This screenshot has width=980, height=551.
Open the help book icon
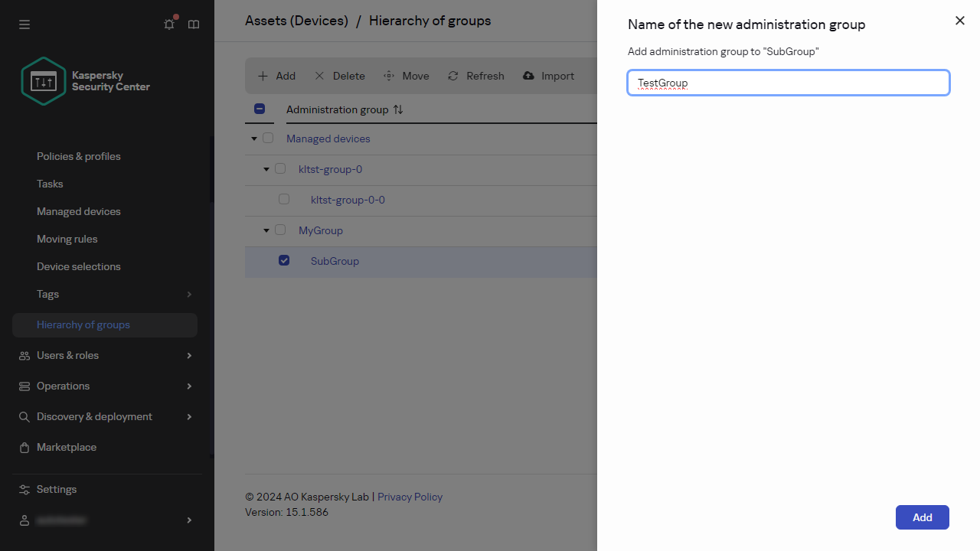click(194, 24)
